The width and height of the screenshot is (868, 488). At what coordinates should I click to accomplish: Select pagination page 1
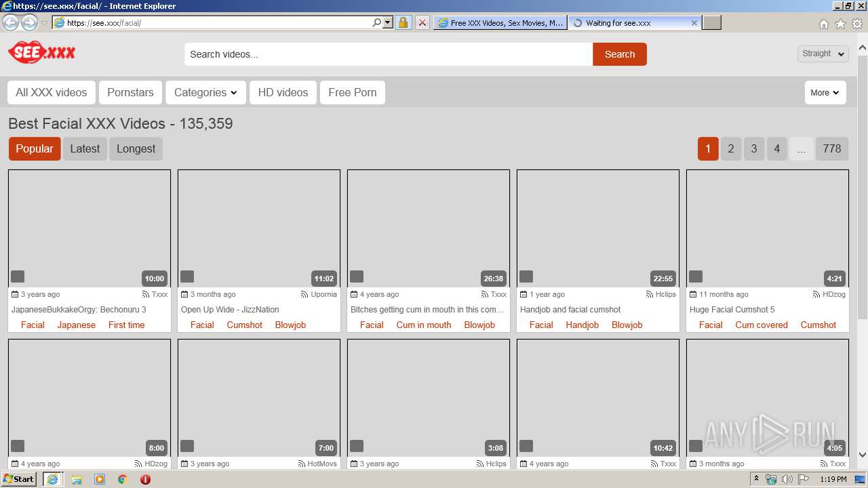click(708, 148)
